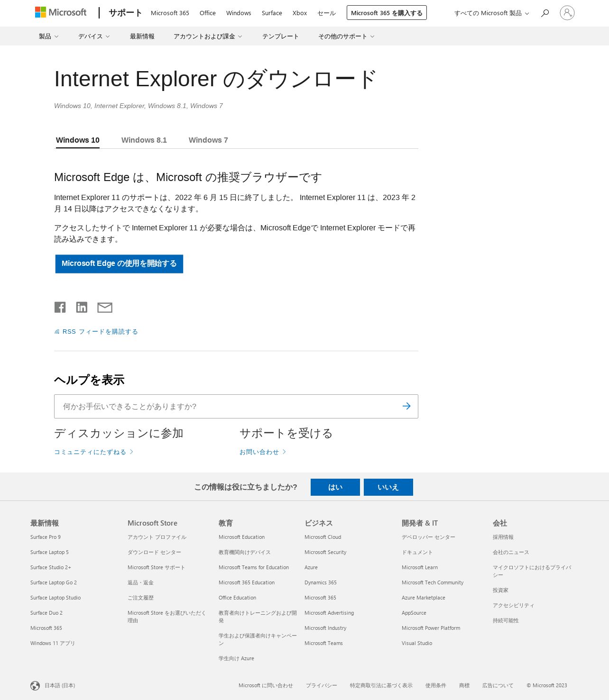Viewport: 609px width, 700px height.
Task: Click Microsoft 365 を購入する button
Action: tap(387, 13)
